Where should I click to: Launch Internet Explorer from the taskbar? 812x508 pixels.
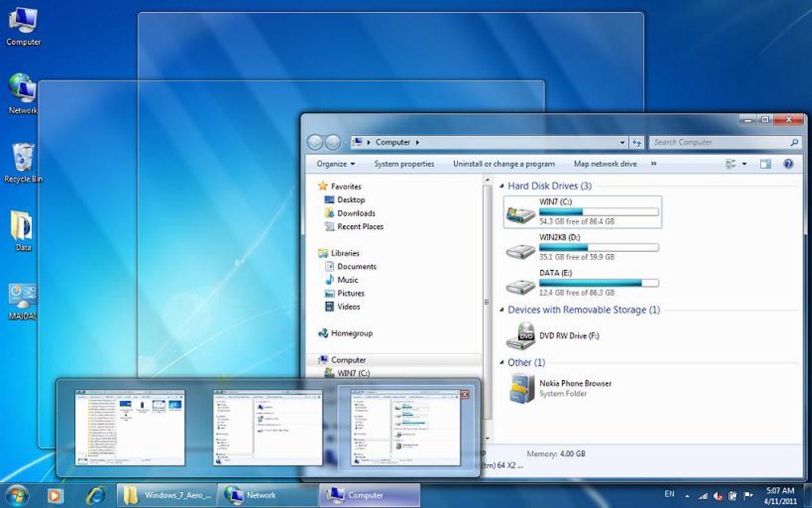[x=95, y=494]
